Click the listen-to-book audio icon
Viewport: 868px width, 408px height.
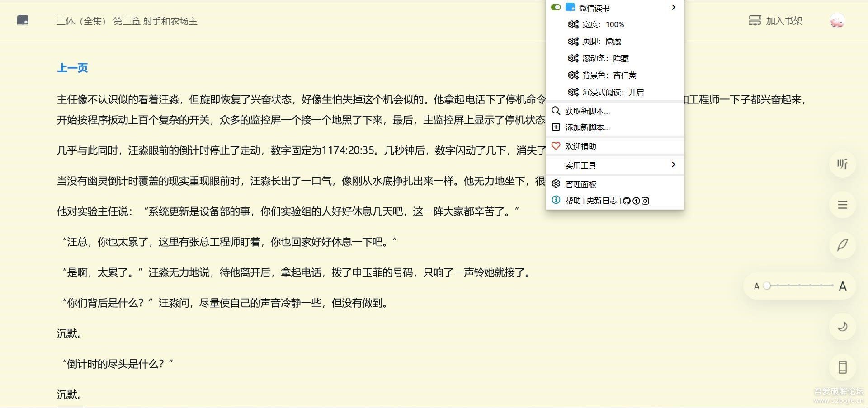pyautogui.click(x=842, y=164)
